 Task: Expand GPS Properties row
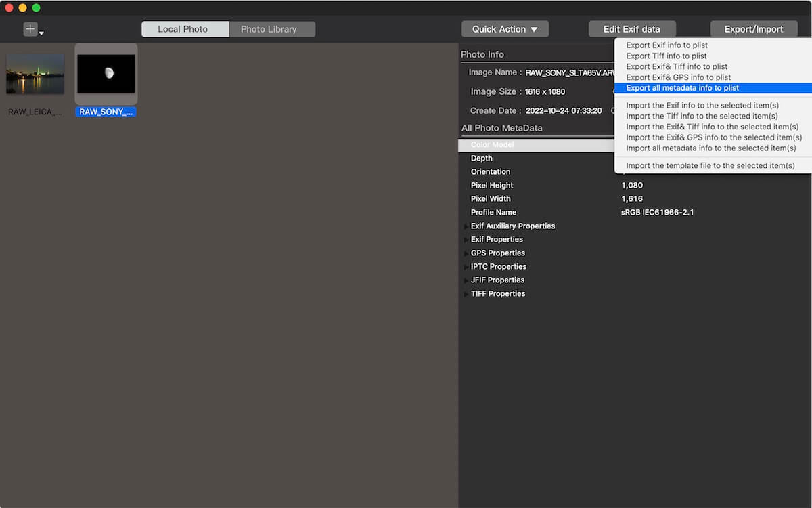click(x=466, y=253)
